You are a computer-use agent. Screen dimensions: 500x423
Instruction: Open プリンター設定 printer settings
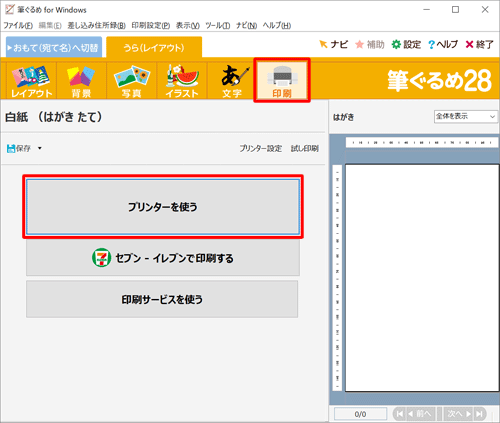261,148
